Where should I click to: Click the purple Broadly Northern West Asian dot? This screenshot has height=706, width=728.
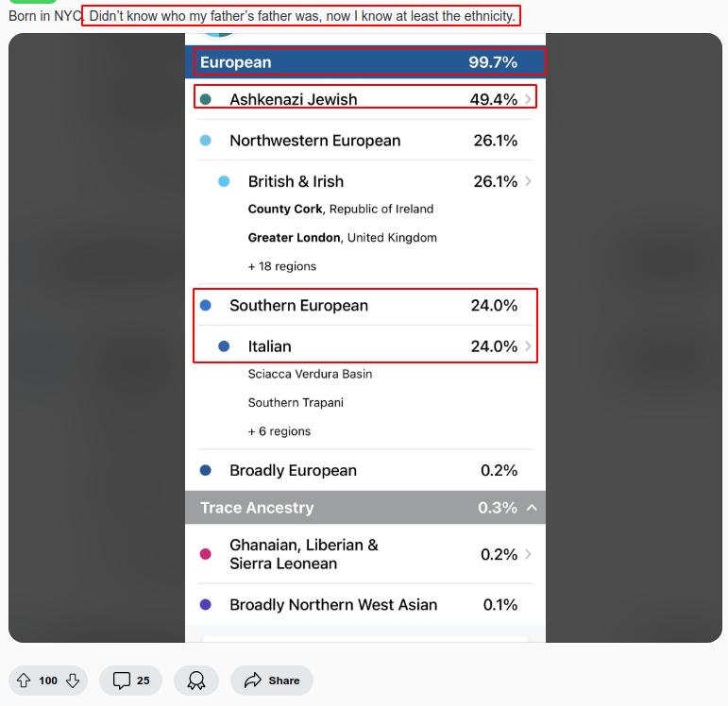[206, 605]
